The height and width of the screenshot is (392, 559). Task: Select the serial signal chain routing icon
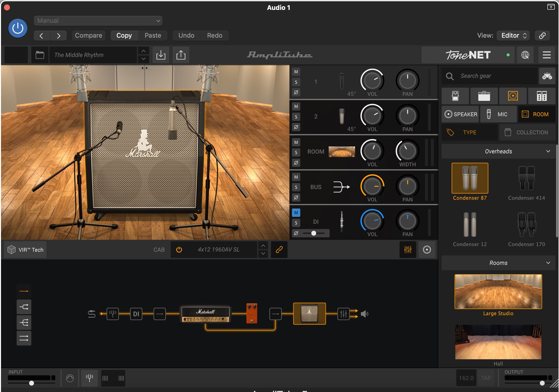pyautogui.click(x=24, y=291)
